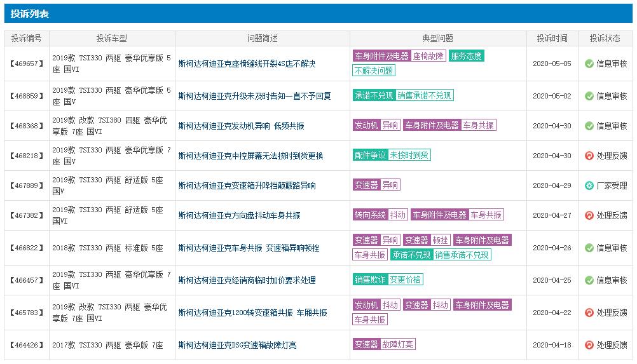Image resolution: width=637 pixels, height=364 pixels.
Task: Select complaint number 【468218】
Action: [x=27, y=156]
